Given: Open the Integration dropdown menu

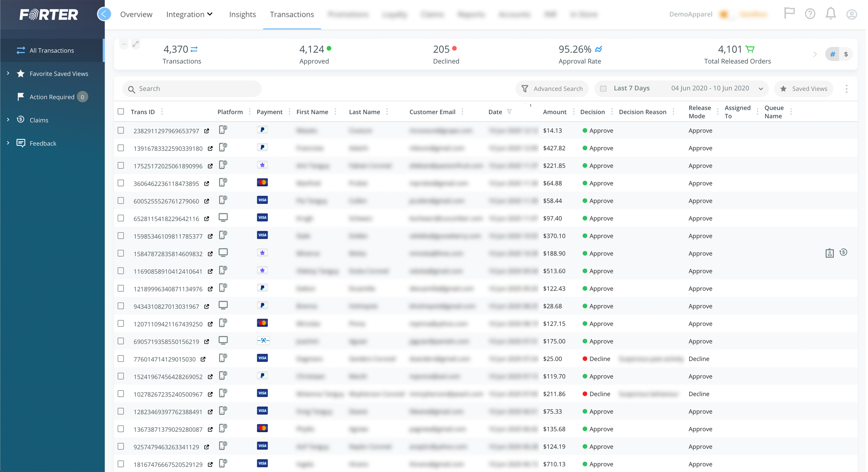Looking at the screenshot, I should pyautogui.click(x=190, y=14).
